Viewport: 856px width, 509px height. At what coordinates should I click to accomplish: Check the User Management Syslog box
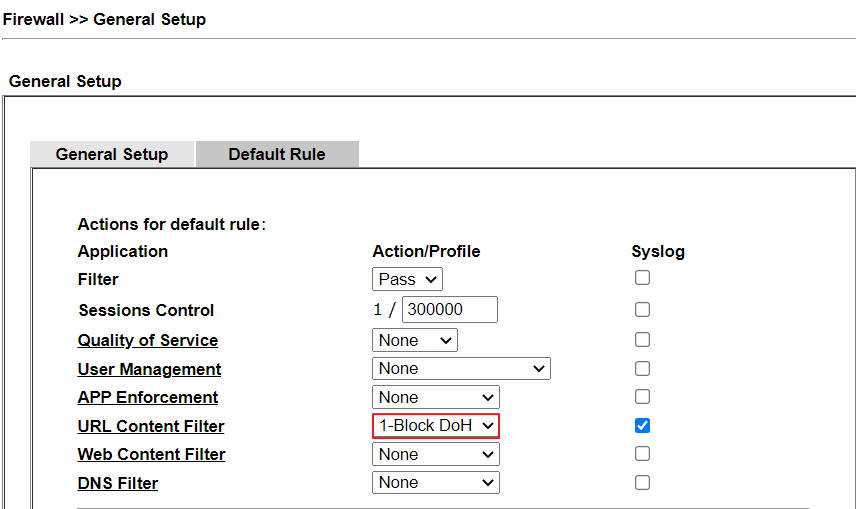click(x=642, y=369)
